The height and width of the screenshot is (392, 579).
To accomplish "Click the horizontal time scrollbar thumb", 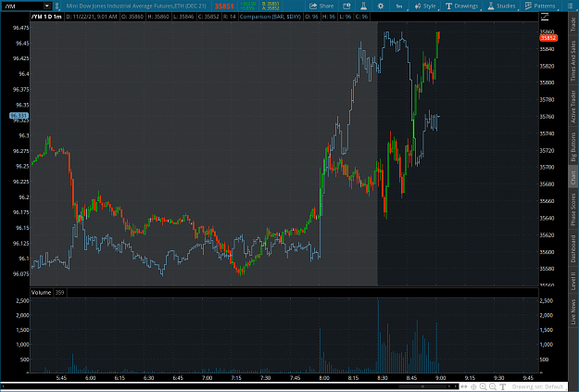I will click(x=422, y=386).
